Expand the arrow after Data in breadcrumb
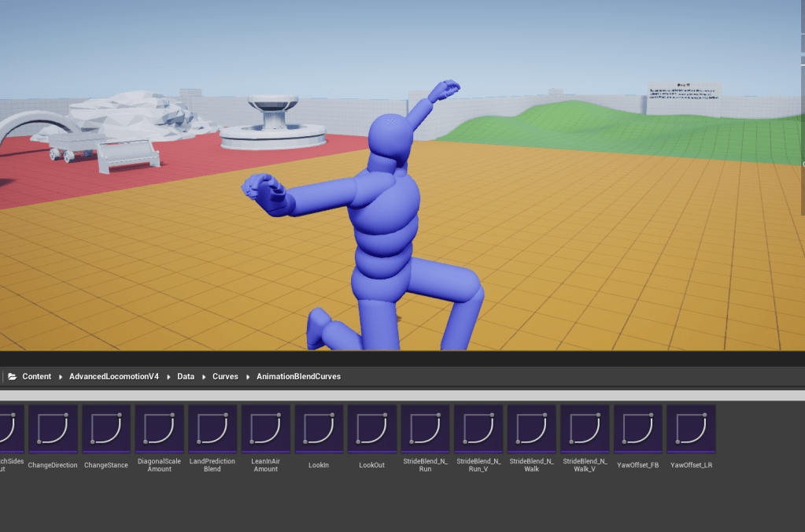The height and width of the screenshot is (532, 805). pyautogui.click(x=203, y=377)
